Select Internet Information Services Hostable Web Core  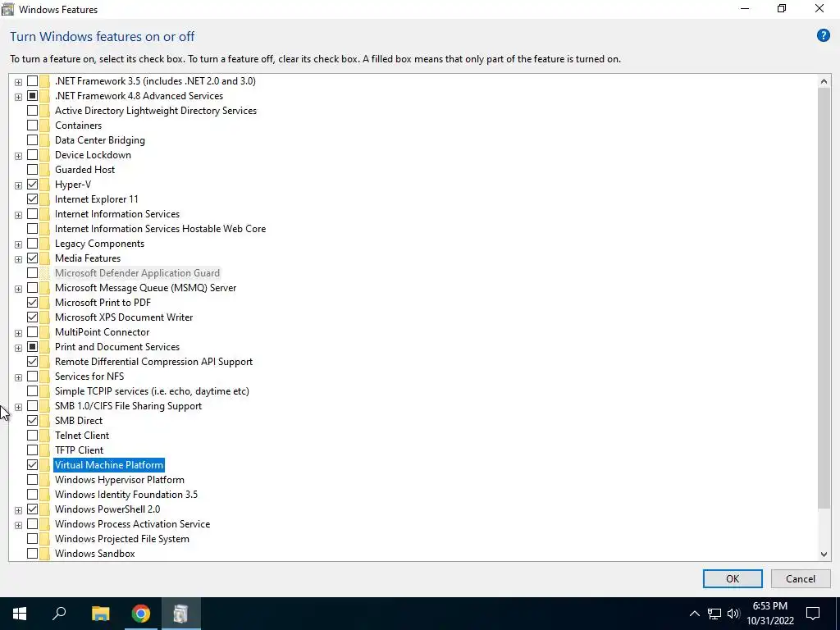coord(160,229)
